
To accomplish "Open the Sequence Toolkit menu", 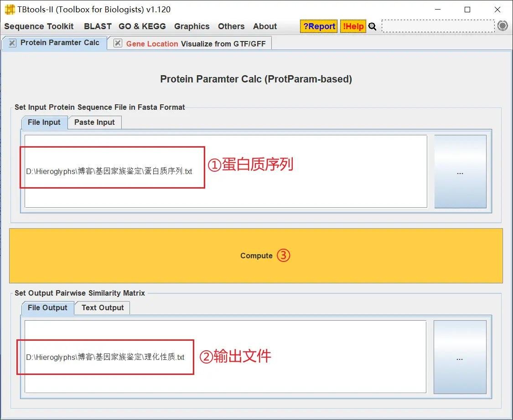I will point(39,26).
